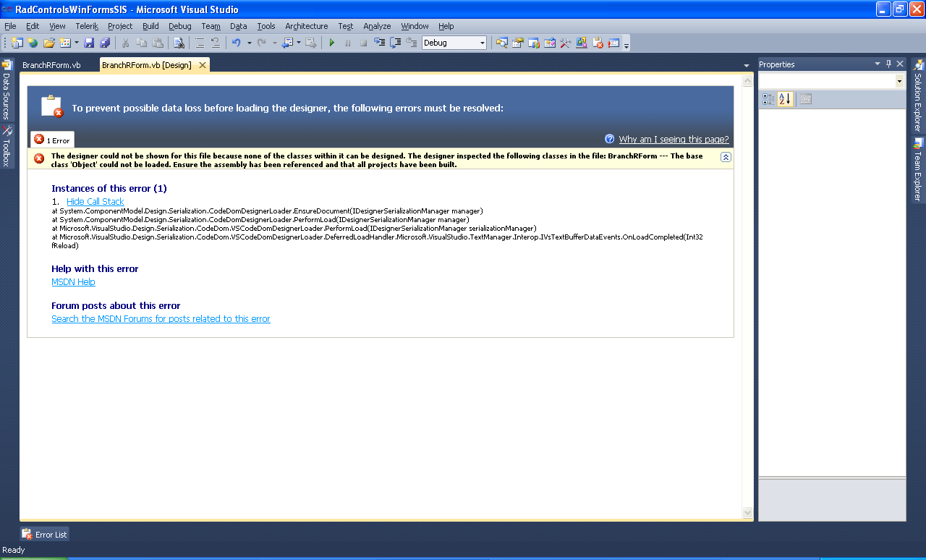This screenshot has height=560, width=926.
Task: Click the Add New Item toolbar icon
Action: point(65,43)
